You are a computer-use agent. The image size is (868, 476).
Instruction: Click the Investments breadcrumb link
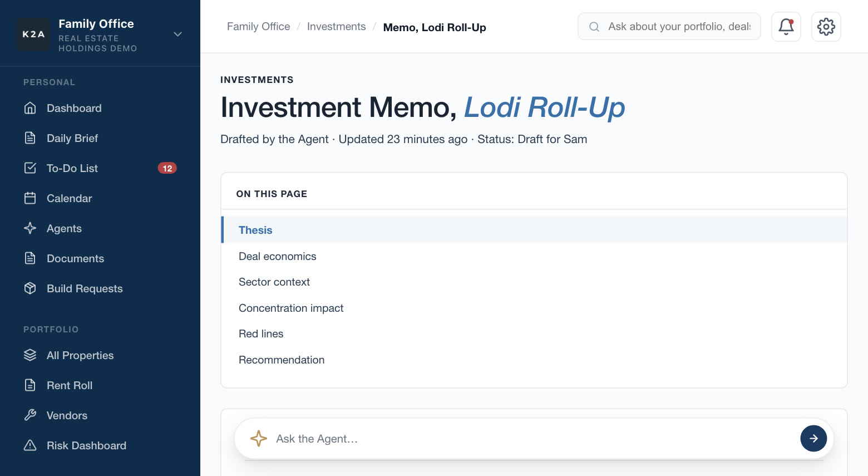pos(337,27)
